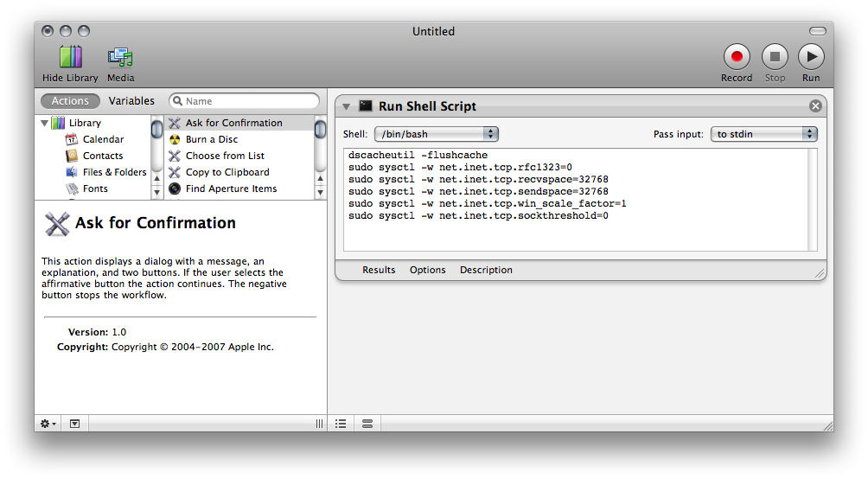Select the Fonts category

pos(94,188)
